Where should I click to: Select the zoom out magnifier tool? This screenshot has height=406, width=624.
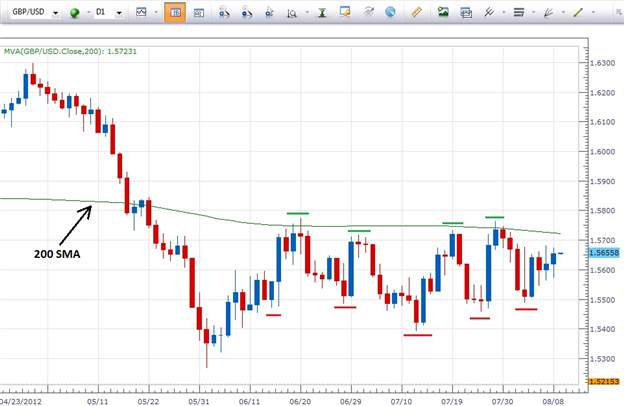[x=247, y=13]
